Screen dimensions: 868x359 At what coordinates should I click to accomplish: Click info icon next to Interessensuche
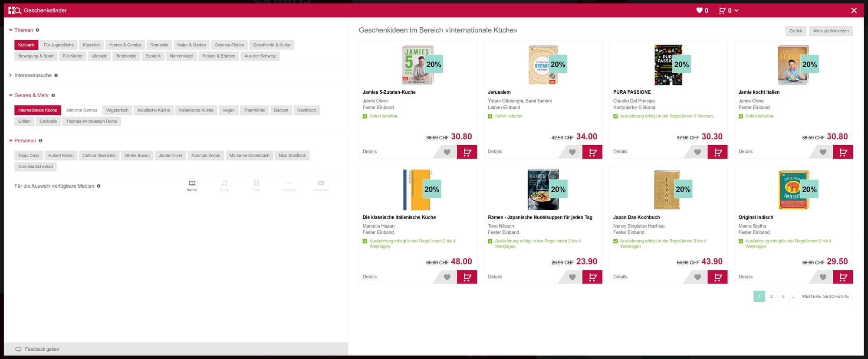click(x=56, y=75)
